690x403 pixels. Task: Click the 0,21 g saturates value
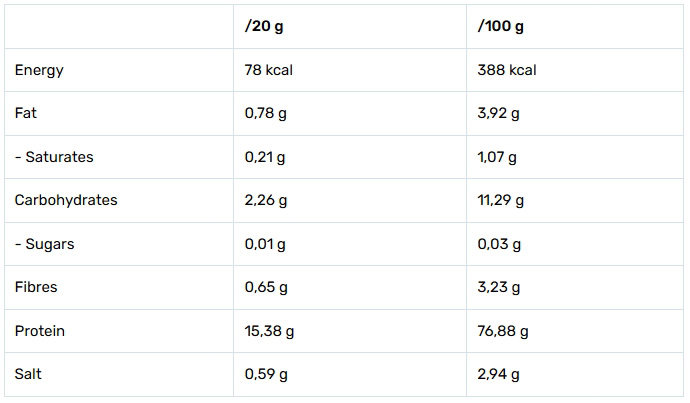[x=265, y=157]
